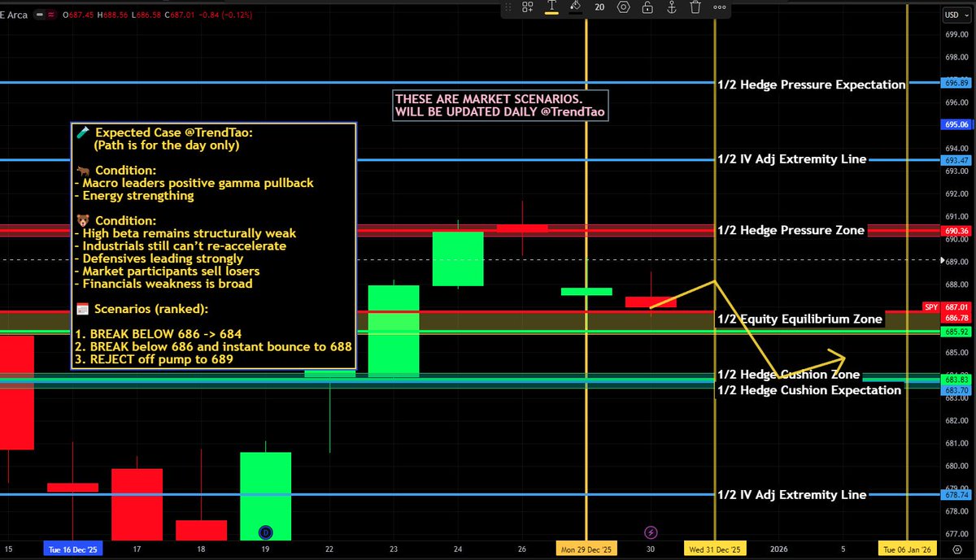The image size is (976, 560).
Task: Open the font size 20 dropdown
Action: click(599, 7)
